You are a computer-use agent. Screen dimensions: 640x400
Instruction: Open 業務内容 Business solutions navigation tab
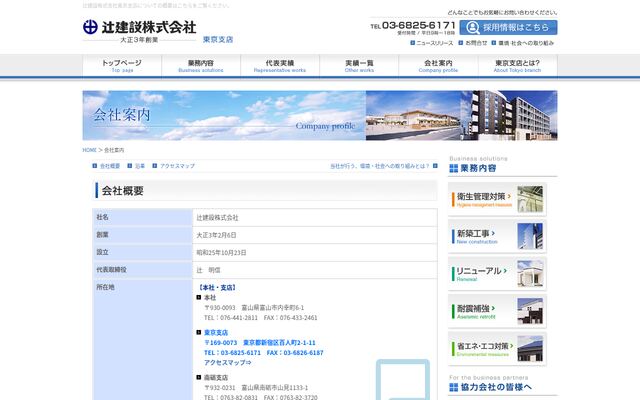coord(201,66)
